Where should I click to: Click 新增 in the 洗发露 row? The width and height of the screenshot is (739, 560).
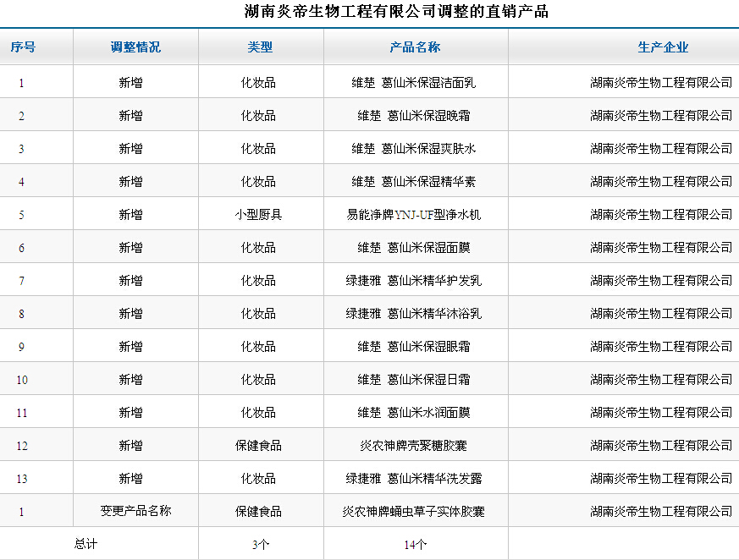[130, 479]
